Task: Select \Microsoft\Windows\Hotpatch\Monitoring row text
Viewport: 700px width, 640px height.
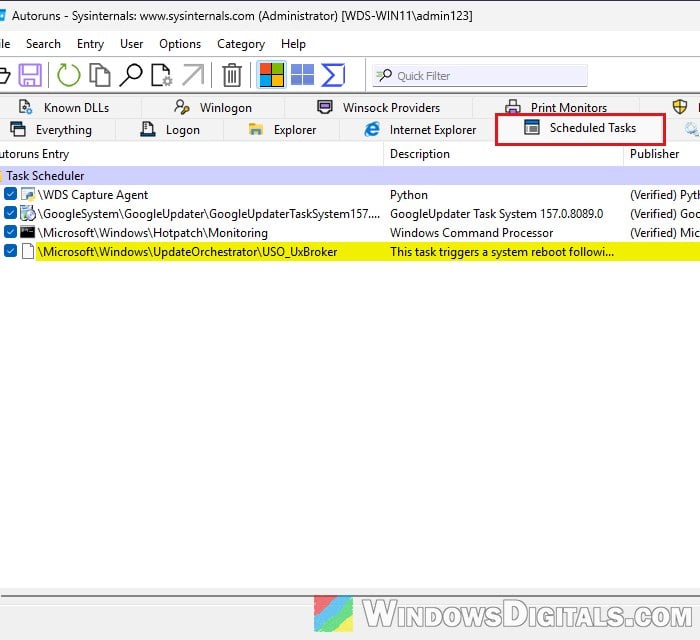Action: [153, 233]
